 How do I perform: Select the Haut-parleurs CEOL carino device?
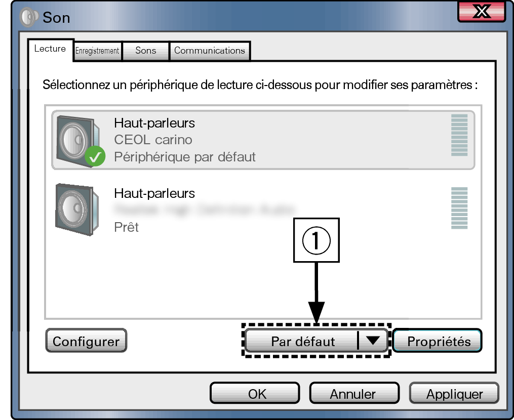coord(263,140)
